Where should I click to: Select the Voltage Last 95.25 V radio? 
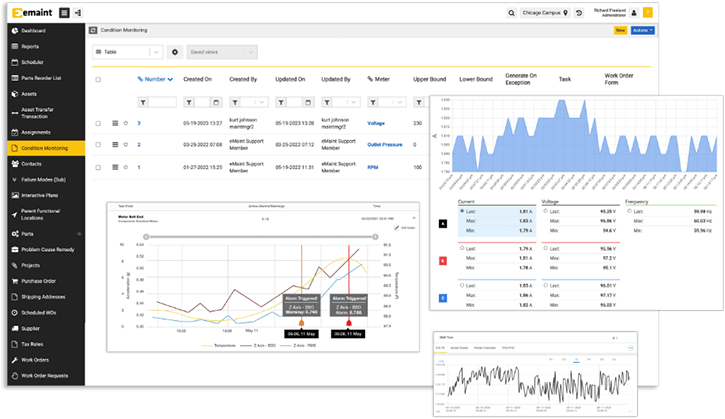click(546, 211)
